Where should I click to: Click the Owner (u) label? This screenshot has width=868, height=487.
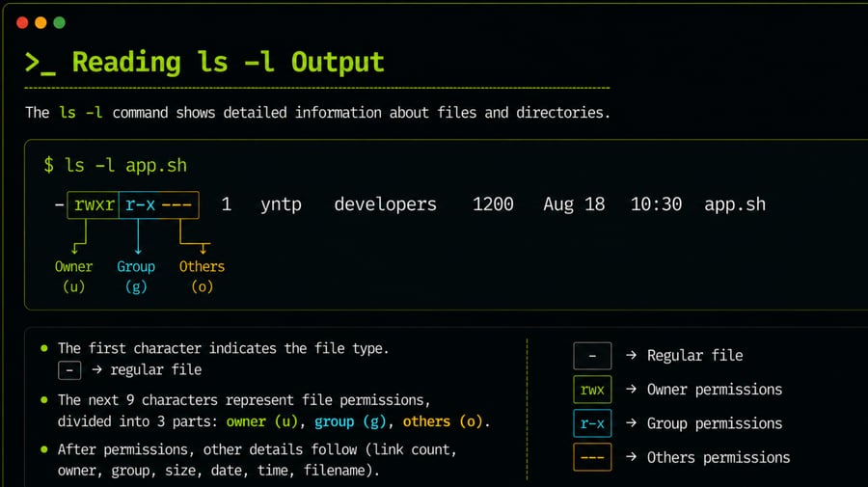(73, 276)
